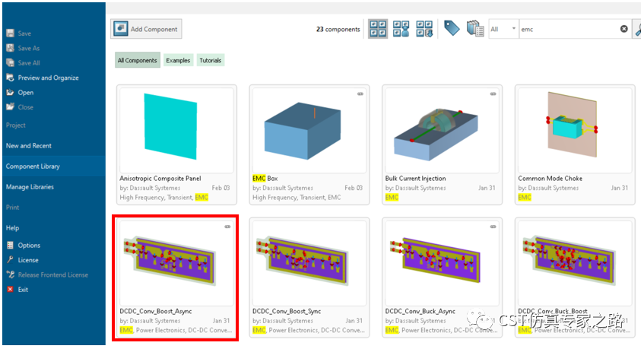Click the magnifier search icon
This screenshot has height=349, width=644.
[x=638, y=29]
